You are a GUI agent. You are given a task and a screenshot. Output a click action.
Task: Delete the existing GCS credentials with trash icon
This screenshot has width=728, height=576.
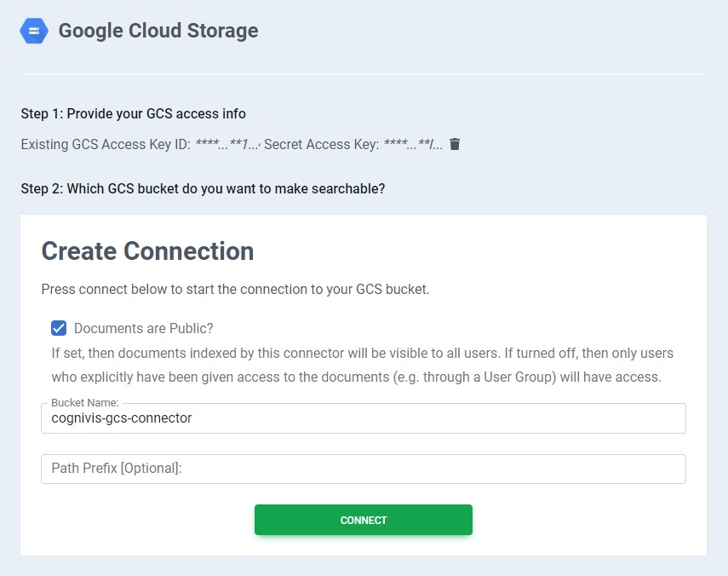pyautogui.click(x=455, y=144)
